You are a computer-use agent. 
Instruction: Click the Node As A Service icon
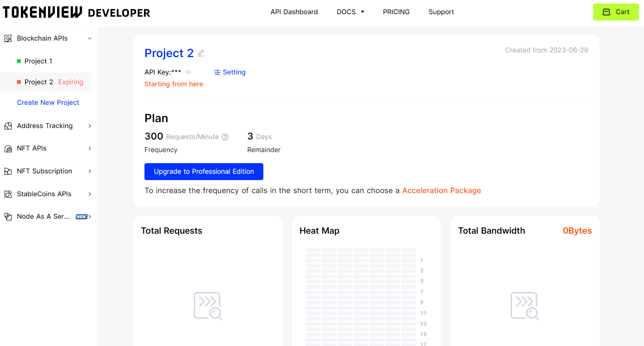pos(8,216)
